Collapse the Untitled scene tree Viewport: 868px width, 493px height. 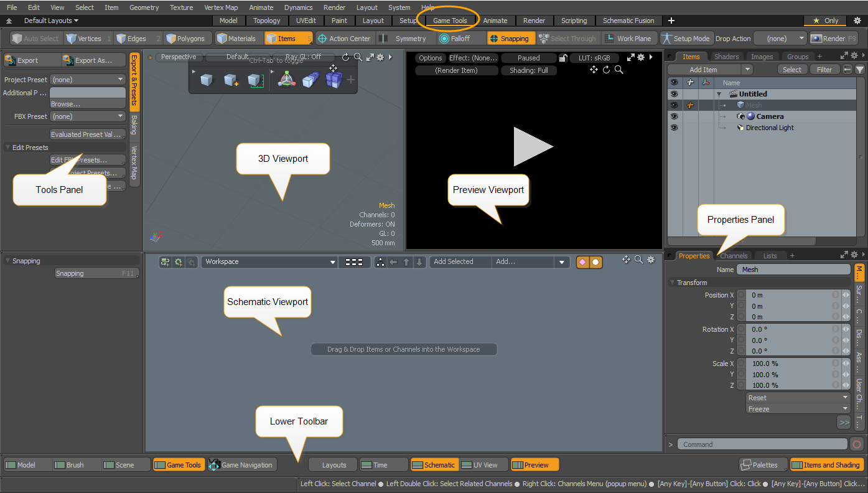click(719, 94)
